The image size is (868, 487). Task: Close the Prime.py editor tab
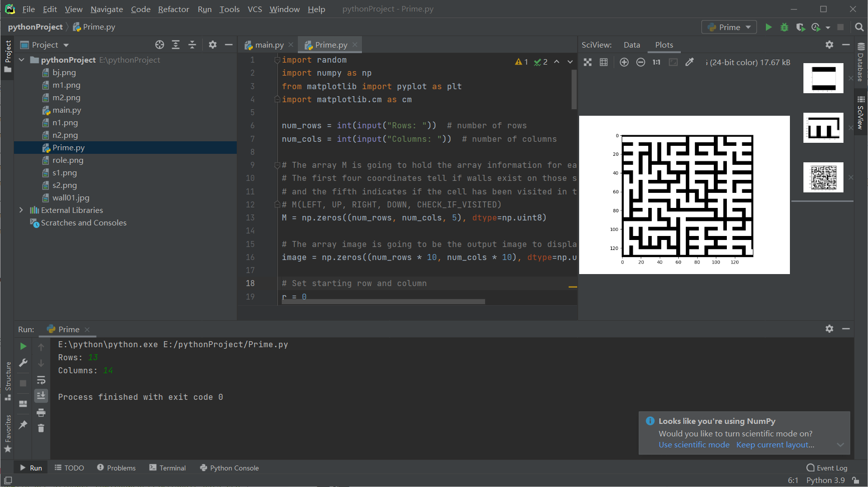(x=355, y=45)
